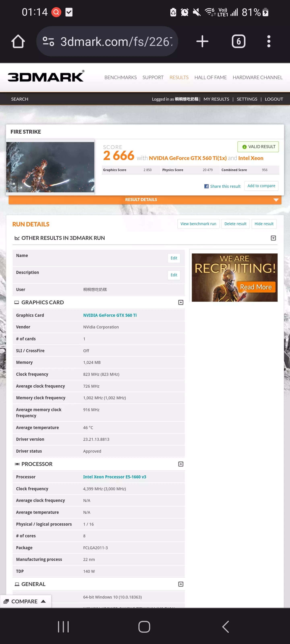Open NVIDIA GeForce GTX 560 Ti graphics card link
Image resolution: width=290 pixels, height=644 pixels.
[x=110, y=315]
